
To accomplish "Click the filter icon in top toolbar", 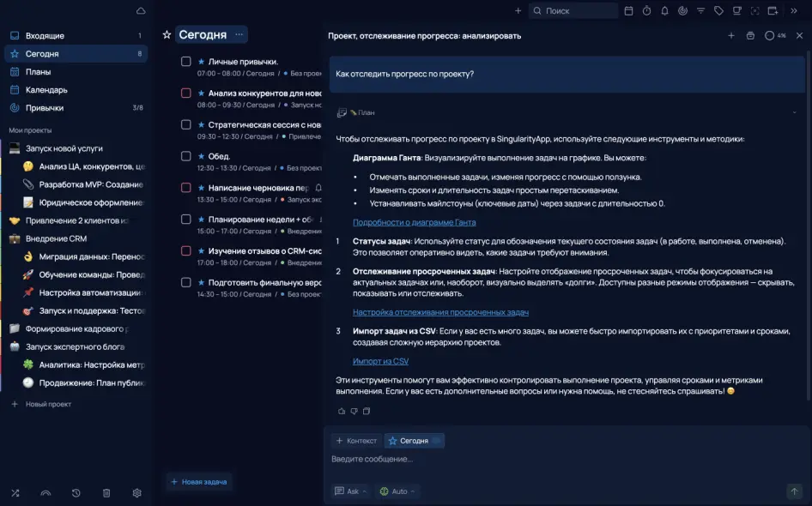I will pos(700,11).
